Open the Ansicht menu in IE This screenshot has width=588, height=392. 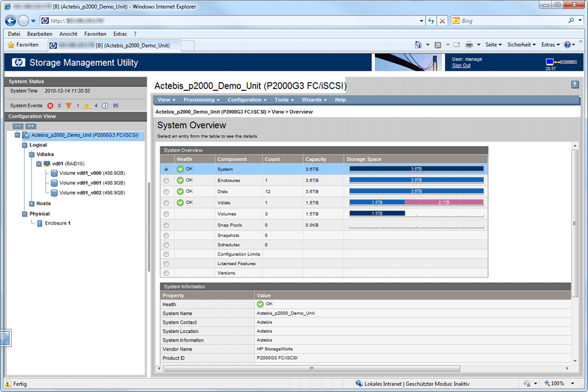[x=68, y=34]
